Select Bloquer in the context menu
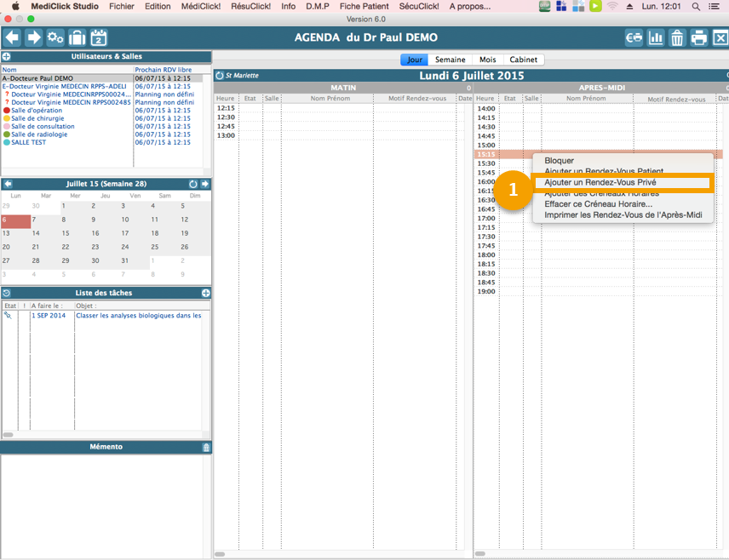 coord(559,161)
